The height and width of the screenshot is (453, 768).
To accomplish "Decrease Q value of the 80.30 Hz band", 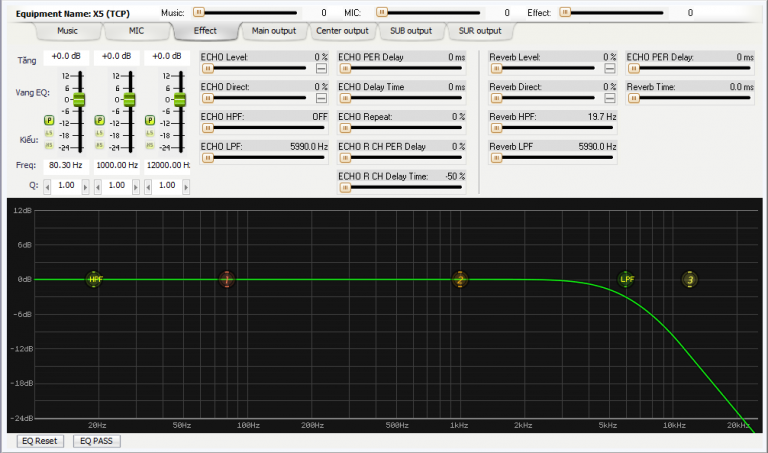I will 47,187.
